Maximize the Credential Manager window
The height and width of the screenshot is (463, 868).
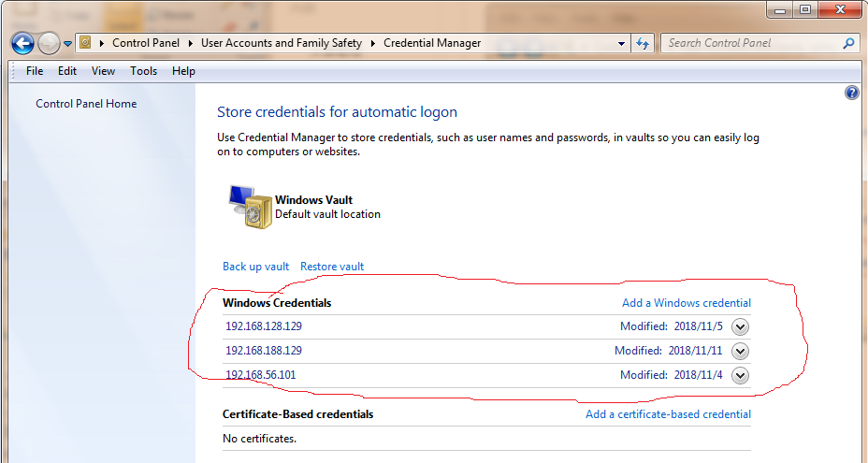805,10
